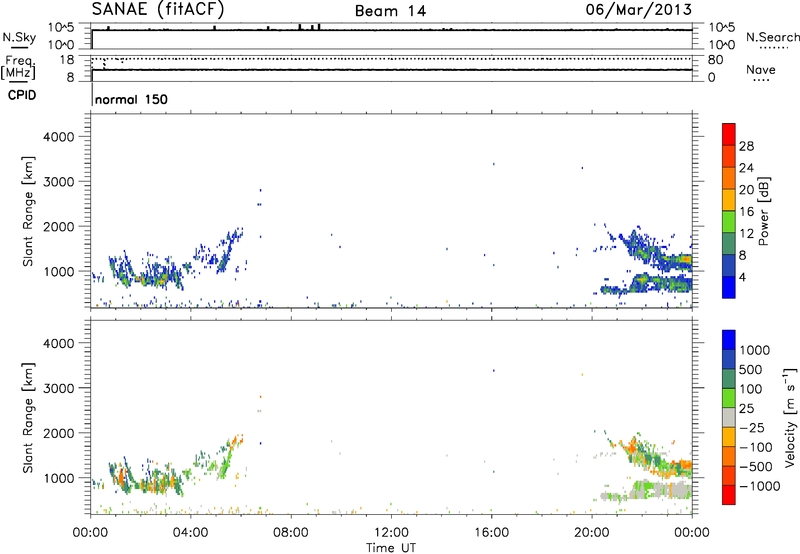Viewport: 800px width, 554px height.
Task: Click the Freq. [MHz] axis label
Action: [x=19, y=67]
